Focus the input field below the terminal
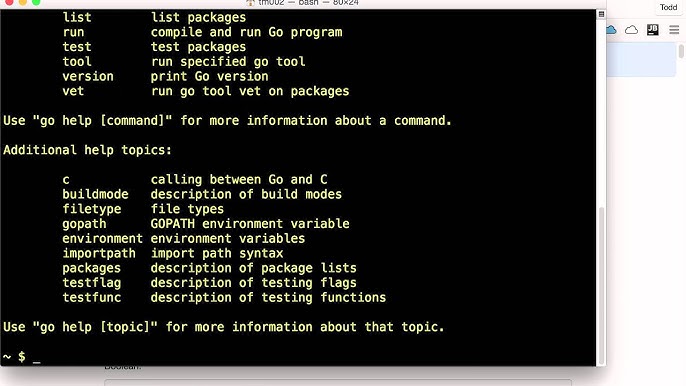This screenshot has width=686, height=386. [x=338, y=382]
